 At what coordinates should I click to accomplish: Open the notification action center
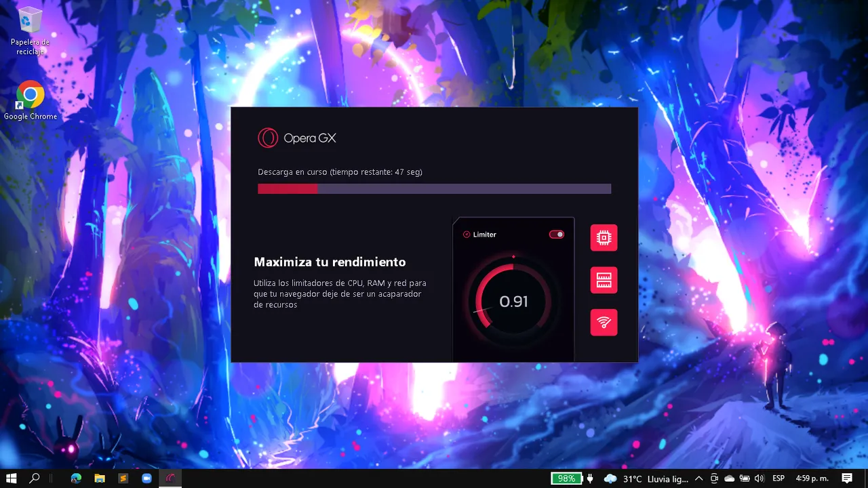[x=847, y=479]
